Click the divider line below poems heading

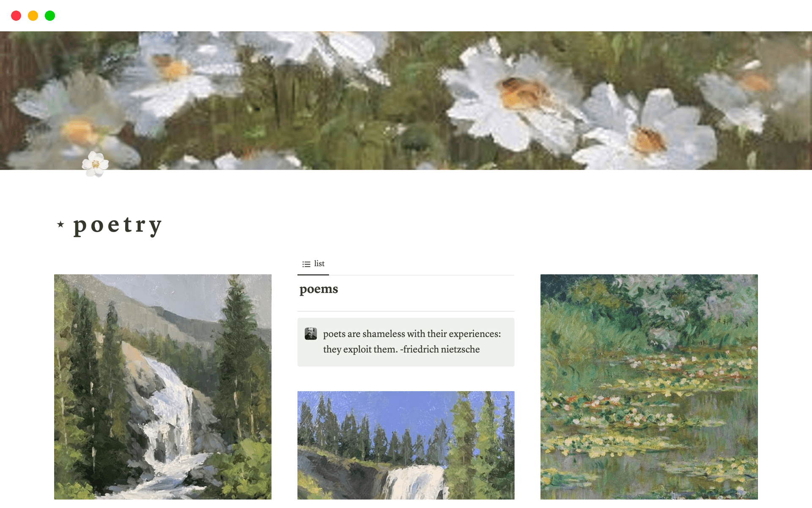[406, 311]
